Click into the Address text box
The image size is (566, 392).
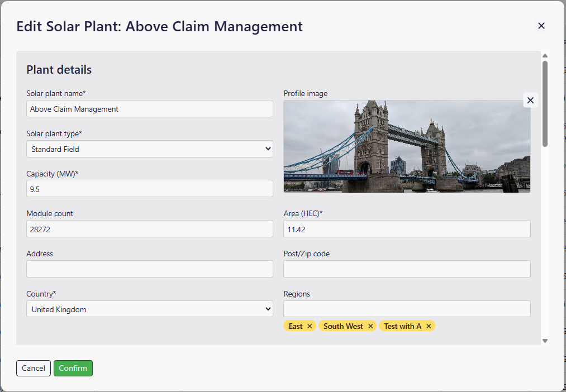tap(150, 269)
